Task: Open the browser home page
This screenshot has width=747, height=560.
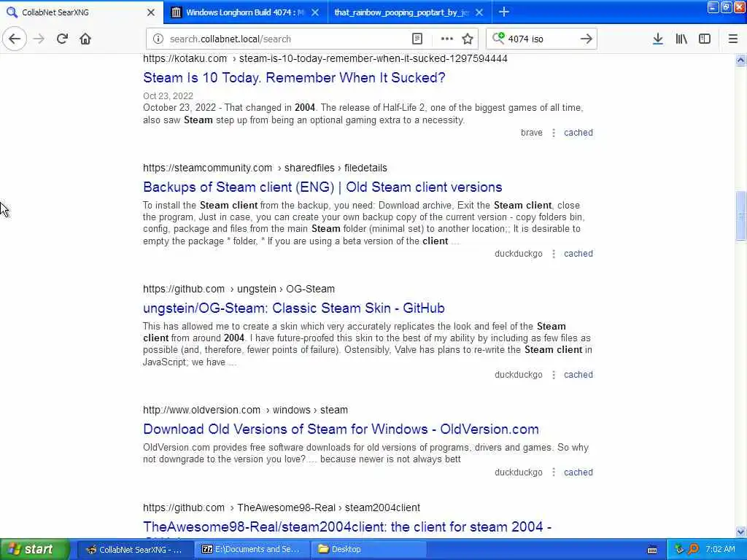Action: pyautogui.click(x=85, y=39)
